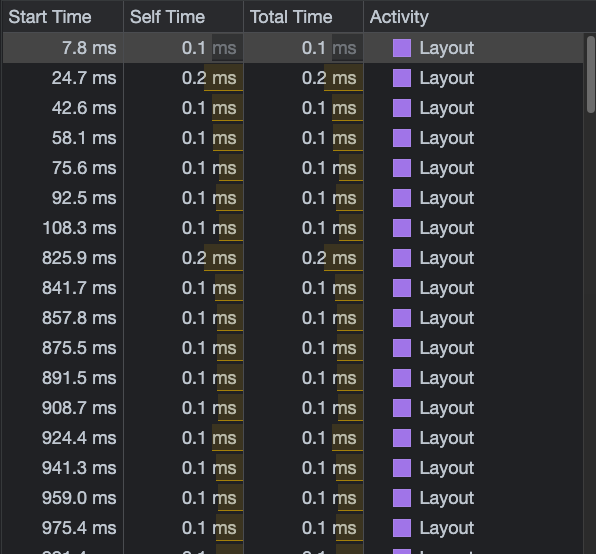Click the Layout icon in the 108.3 ms row
The image size is (596, 554).
(x=402, y=228)
